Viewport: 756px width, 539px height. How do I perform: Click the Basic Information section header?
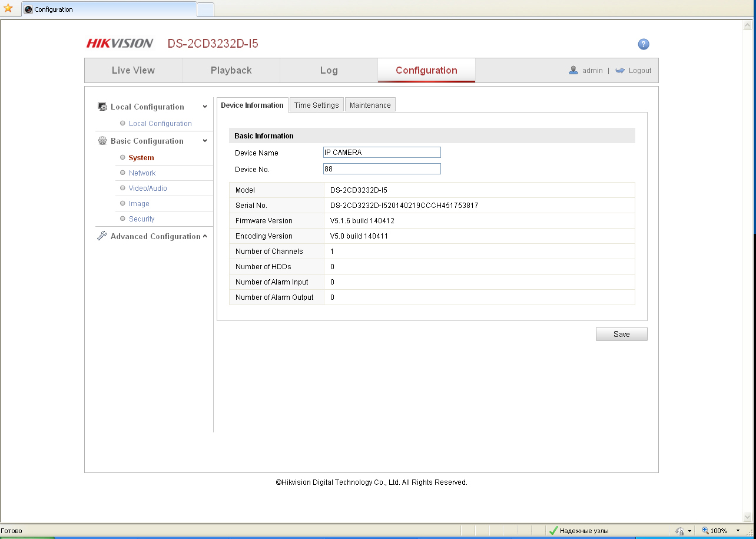(432, 135)
